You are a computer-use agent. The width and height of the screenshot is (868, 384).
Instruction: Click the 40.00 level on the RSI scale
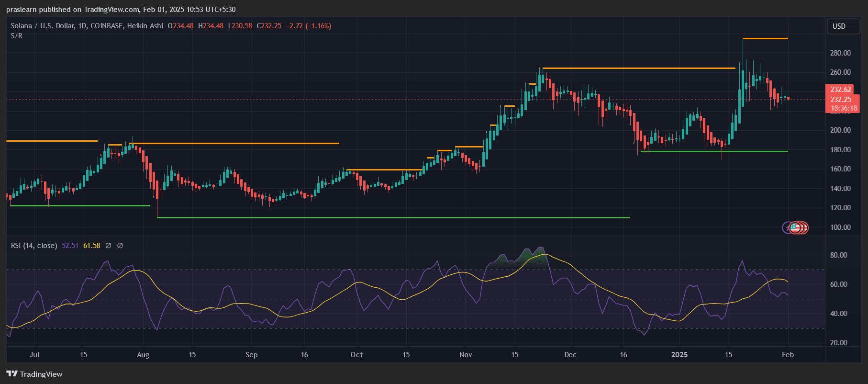pos(838,314)
